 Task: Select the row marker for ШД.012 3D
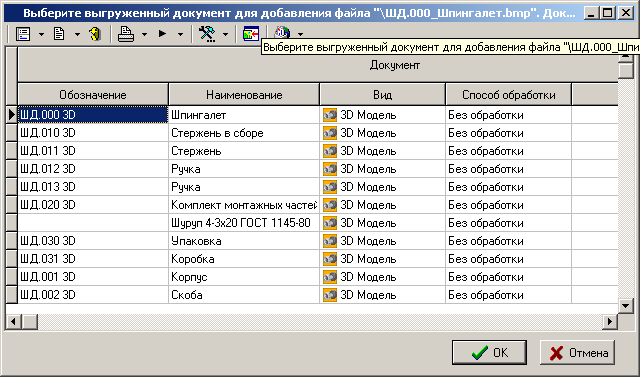click(12, 169)
